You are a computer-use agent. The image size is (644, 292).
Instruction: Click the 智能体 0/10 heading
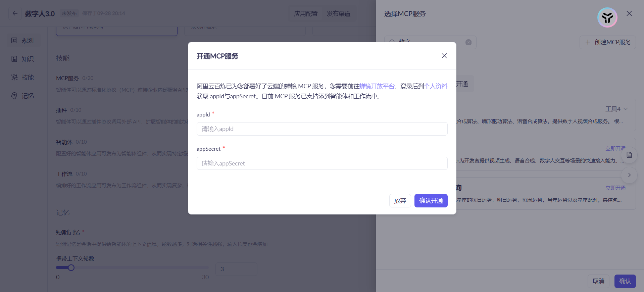click(x=71, y=142)
